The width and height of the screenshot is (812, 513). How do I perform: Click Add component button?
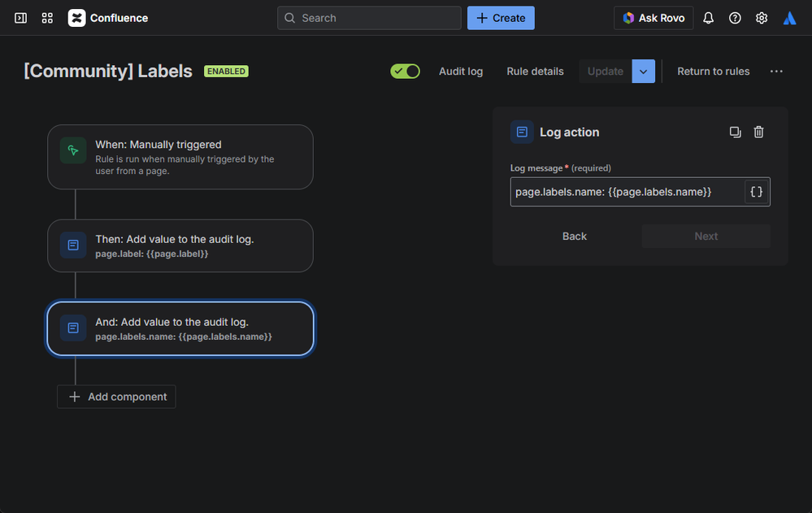point(116,397)
